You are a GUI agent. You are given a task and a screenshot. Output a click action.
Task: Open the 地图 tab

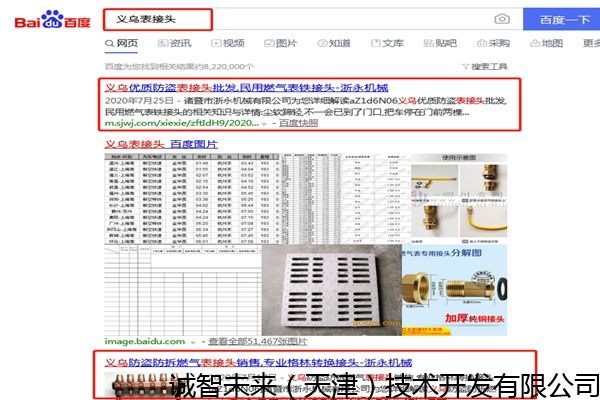tap(546, 43)
